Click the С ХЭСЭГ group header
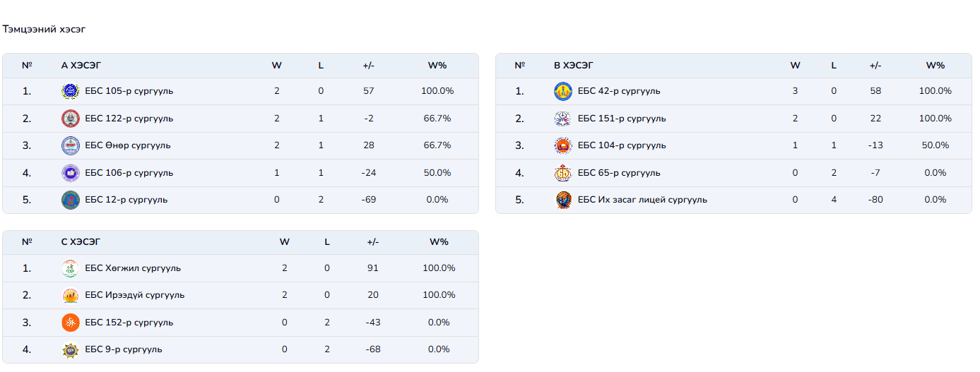The image size is (980, 372). [81, 242]
